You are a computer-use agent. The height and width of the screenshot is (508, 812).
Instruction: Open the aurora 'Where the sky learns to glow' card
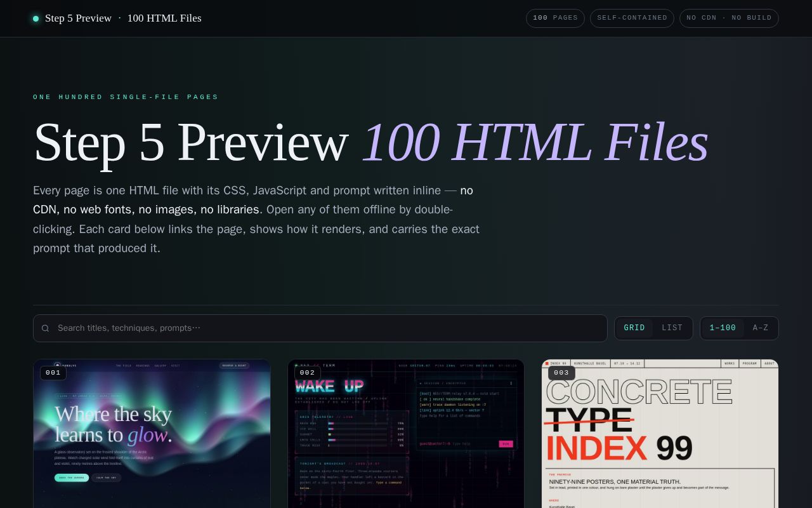(x=152, y=434)
